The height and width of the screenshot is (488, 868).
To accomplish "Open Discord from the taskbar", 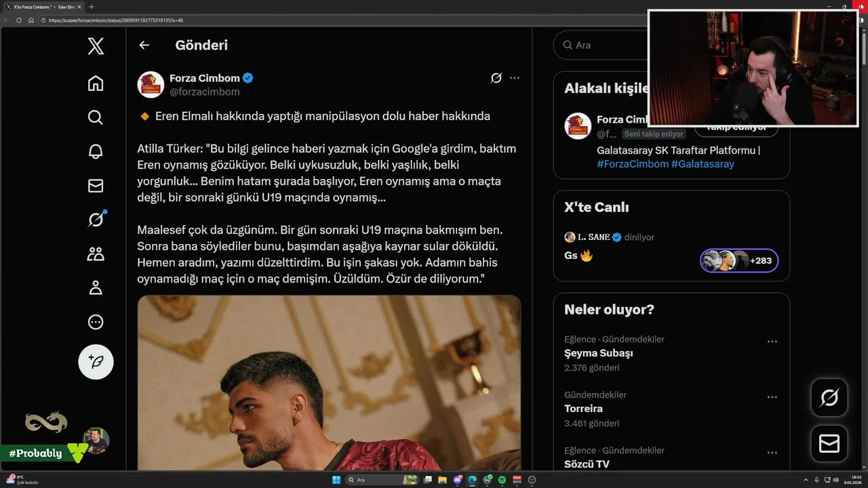I will click(x=458, y=480).
